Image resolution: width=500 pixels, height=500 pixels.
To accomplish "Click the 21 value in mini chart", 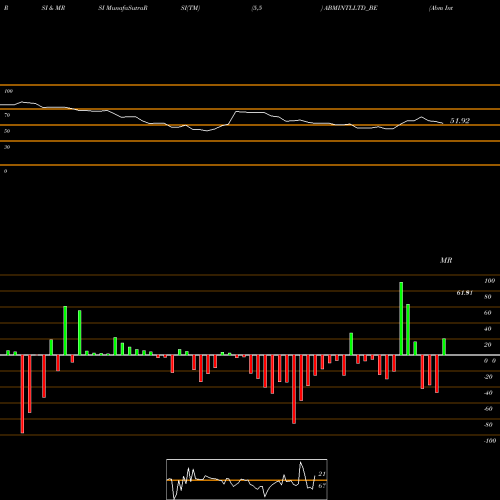I will pos(322,474).
